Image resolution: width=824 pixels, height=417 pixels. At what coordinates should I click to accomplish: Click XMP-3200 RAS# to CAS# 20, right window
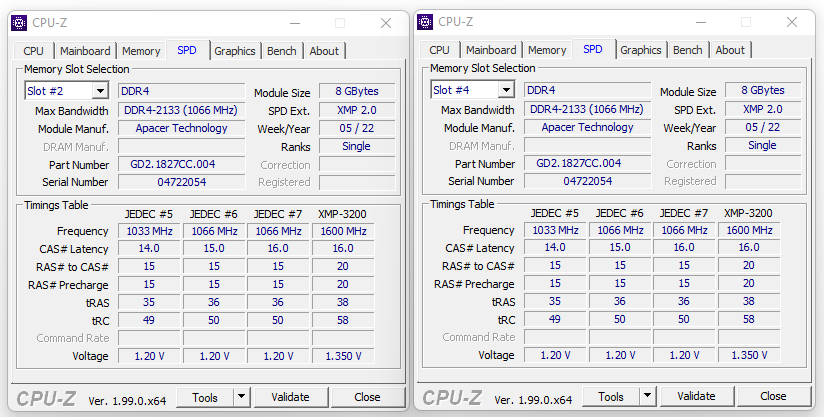pyautogui.click(x=749, y=265)
